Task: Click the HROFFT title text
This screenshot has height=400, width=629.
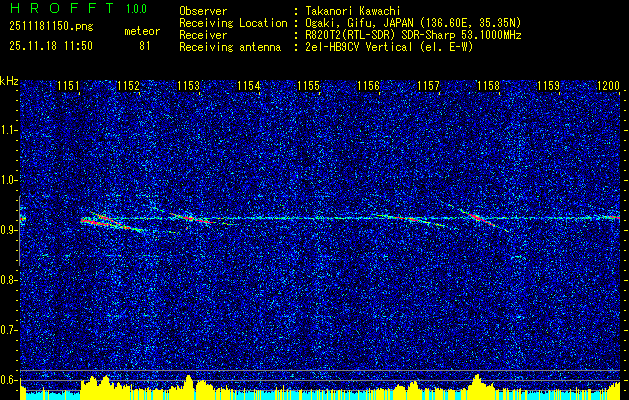Action: coord(63,8)
